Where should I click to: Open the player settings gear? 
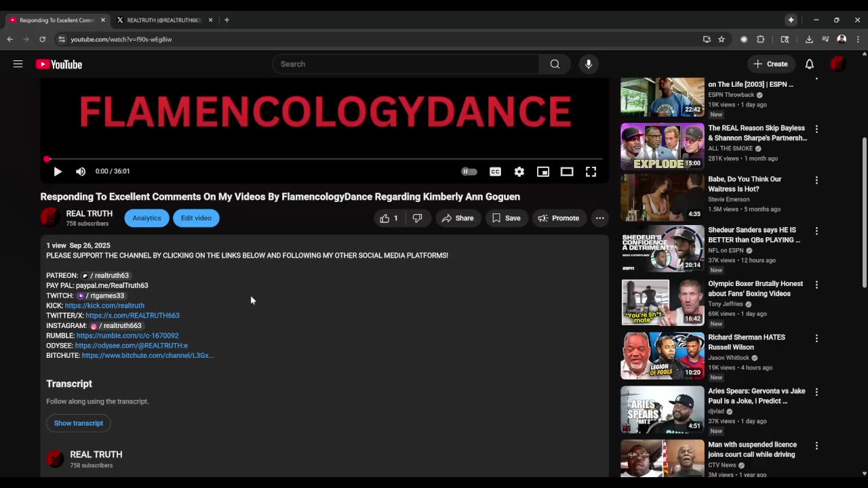[519, 171]
